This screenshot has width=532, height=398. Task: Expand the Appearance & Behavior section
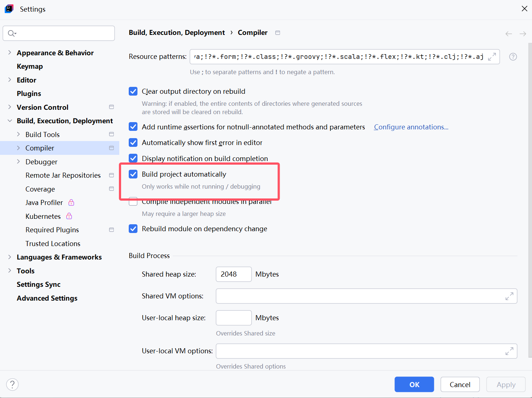click(x=9, y=53)
